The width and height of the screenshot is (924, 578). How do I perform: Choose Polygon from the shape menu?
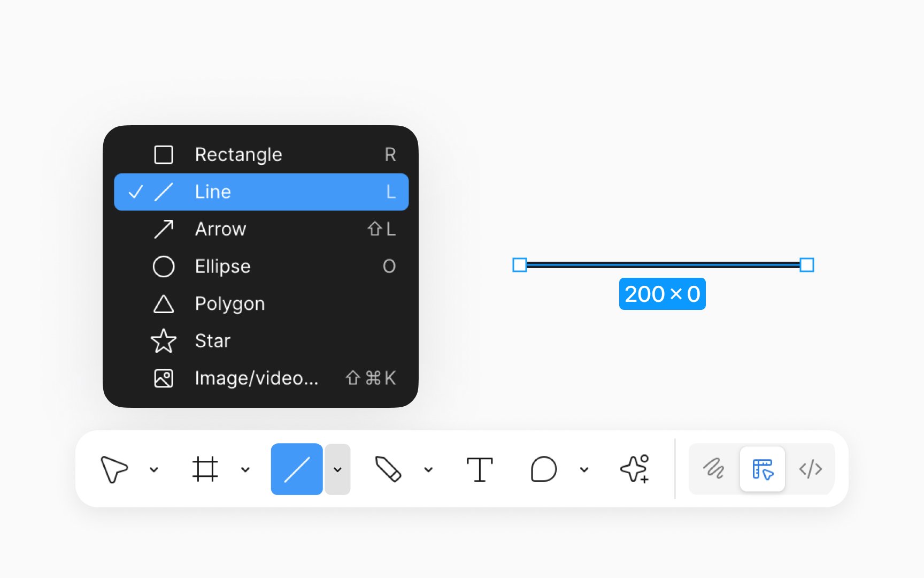click(261, 303)
